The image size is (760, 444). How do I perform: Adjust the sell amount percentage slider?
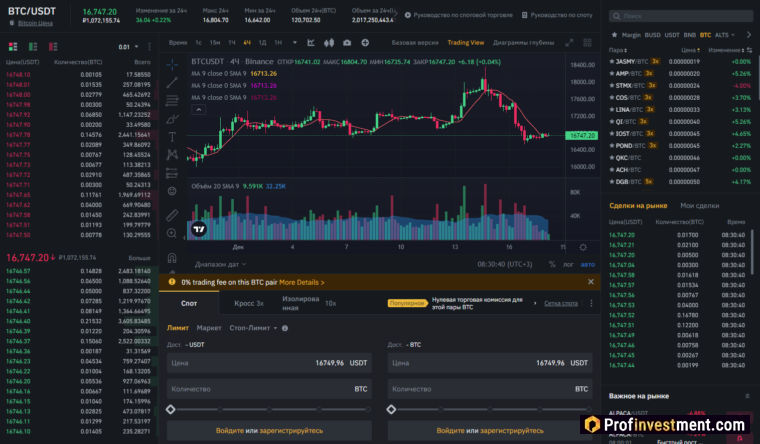click(490, 410)
